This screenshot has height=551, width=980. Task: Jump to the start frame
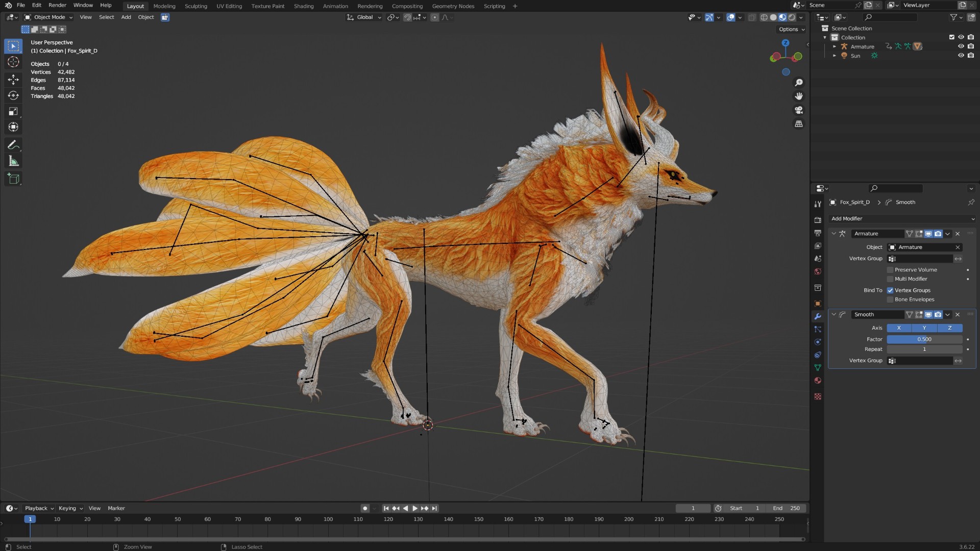386,508
